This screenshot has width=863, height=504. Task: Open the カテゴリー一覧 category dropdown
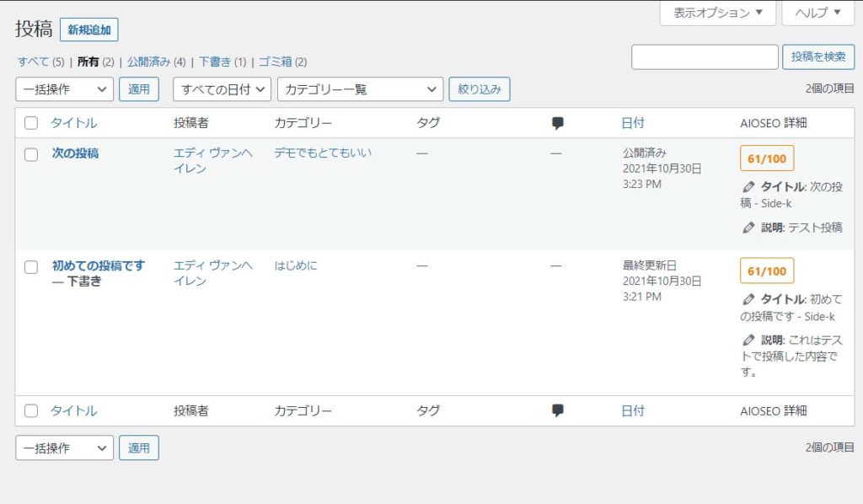click(x=361, y=89)
